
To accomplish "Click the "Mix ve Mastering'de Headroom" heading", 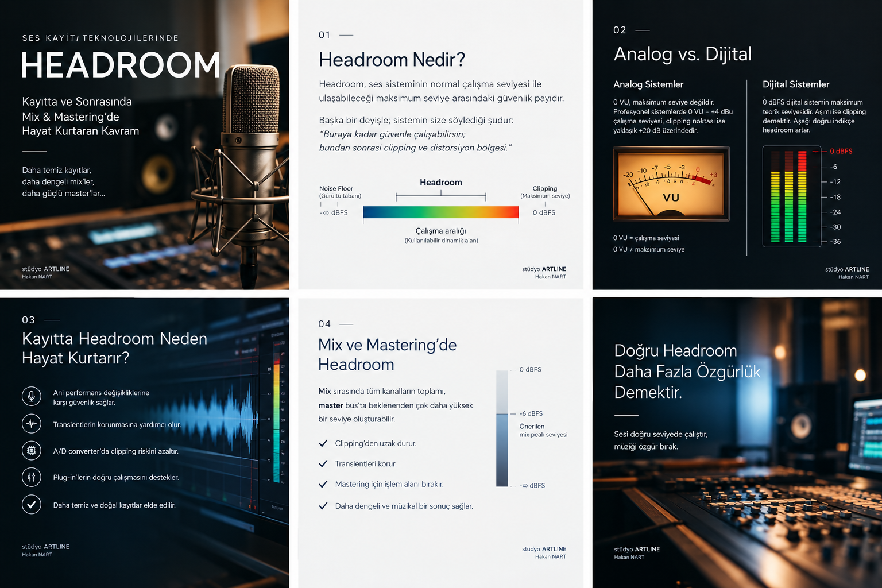I will coord(388,354).
